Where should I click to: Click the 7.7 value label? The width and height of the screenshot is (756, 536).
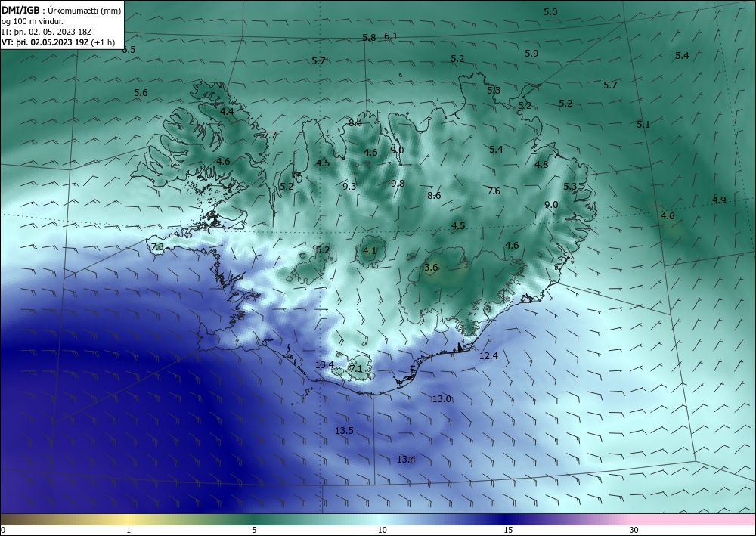(270, 135)
